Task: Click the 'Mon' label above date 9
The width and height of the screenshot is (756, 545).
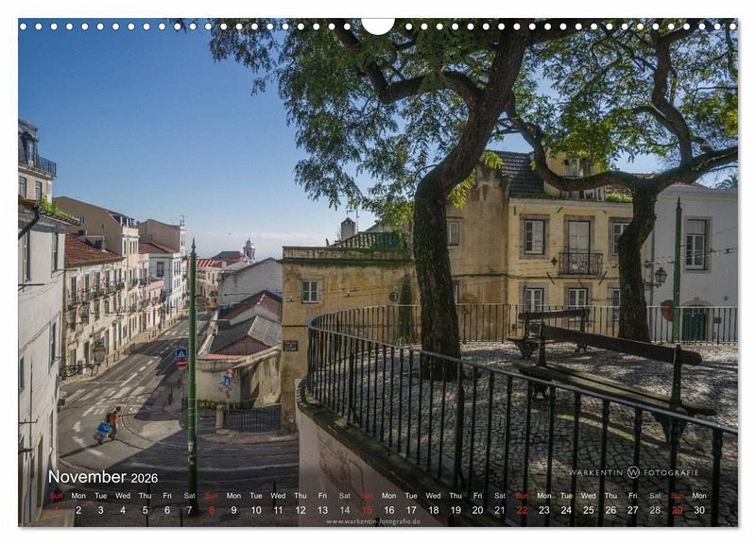Action: [x=233, y=495]
